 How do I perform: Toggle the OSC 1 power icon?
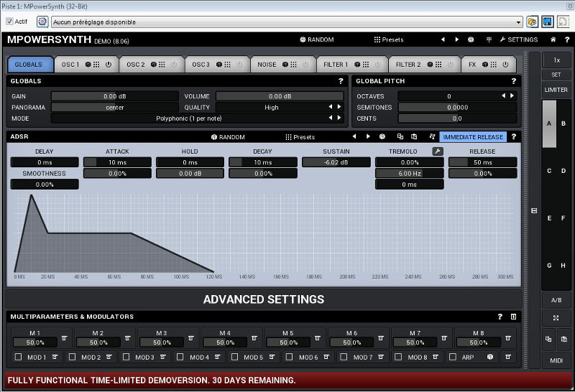[109, 65]
